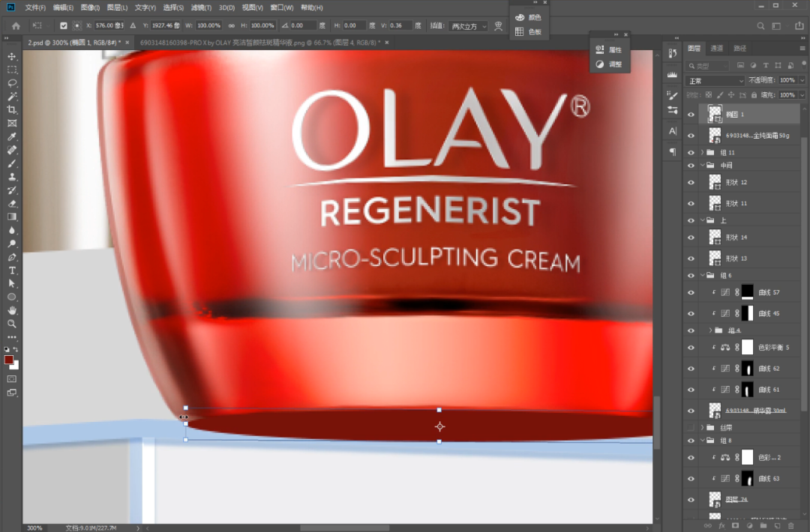Hide the 形状 14 layer
The width and height of the screenshot is (810, 532).
691,238
